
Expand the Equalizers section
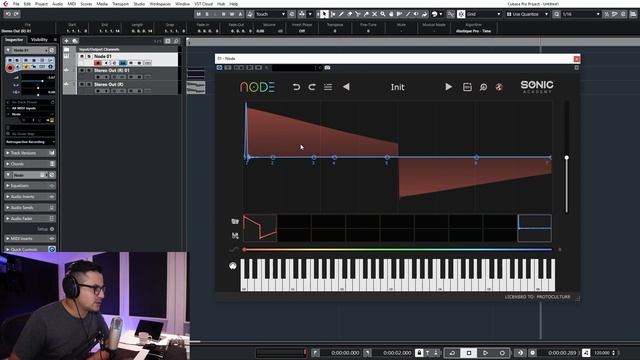coord(29,186)
